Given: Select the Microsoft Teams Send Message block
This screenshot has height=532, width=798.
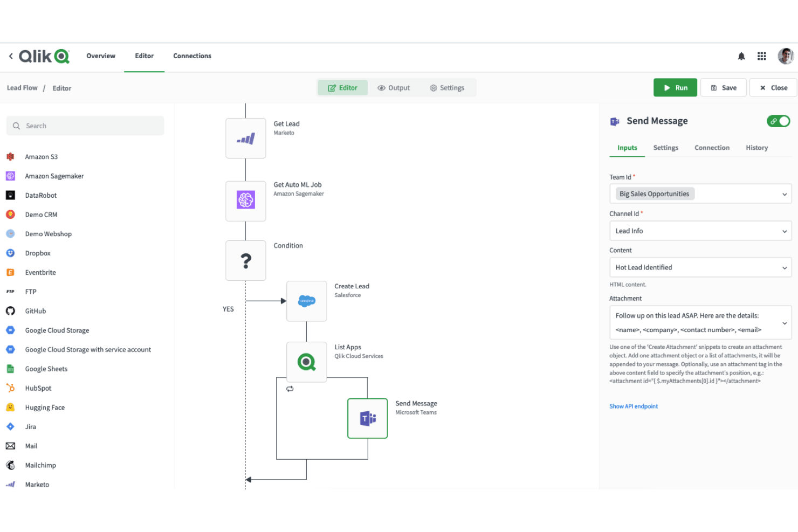Looking at the screenshot, I should coord(368,418).
